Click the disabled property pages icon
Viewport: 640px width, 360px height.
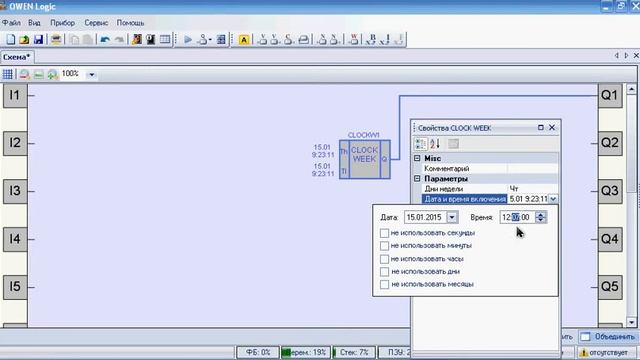click(453, 144)
